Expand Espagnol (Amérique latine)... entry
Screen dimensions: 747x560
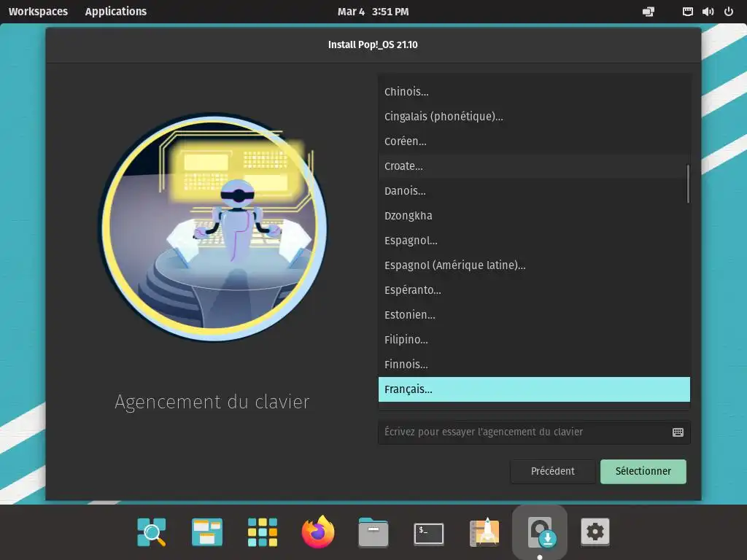pyautogui.click(x=534, y=265)
